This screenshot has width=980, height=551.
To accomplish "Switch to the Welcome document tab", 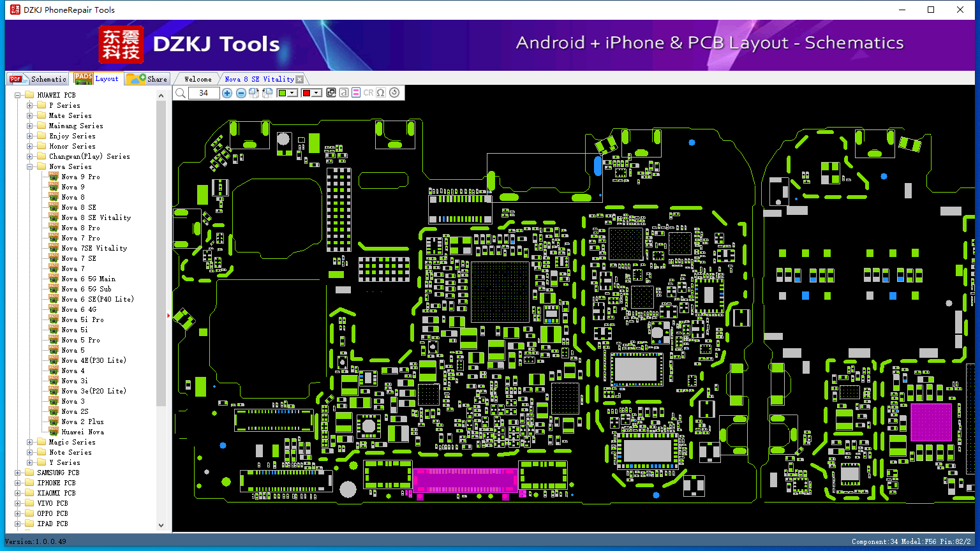I will tap(198, 79).
